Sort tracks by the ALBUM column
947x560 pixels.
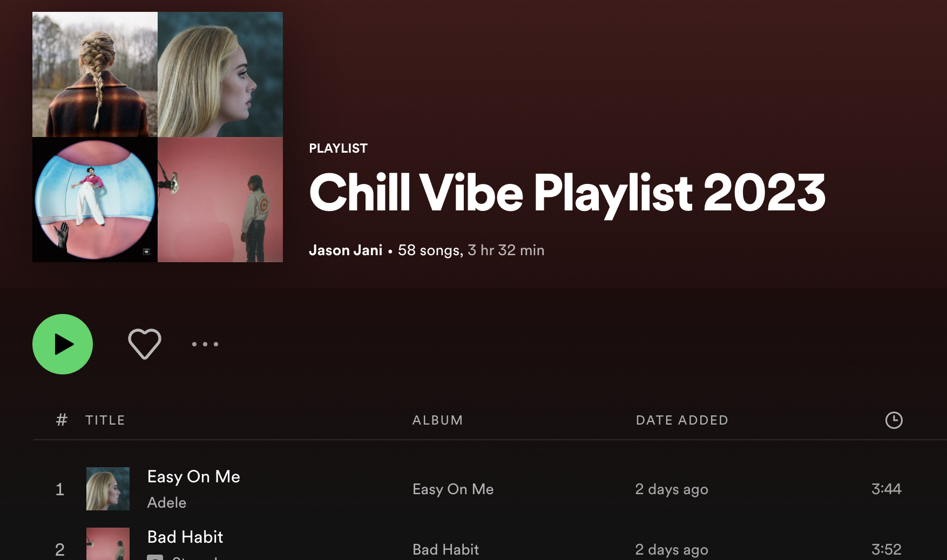[x=438, y=420]
